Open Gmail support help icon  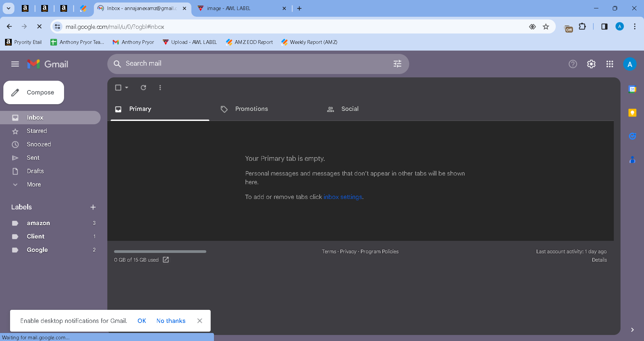coord(573,64)
